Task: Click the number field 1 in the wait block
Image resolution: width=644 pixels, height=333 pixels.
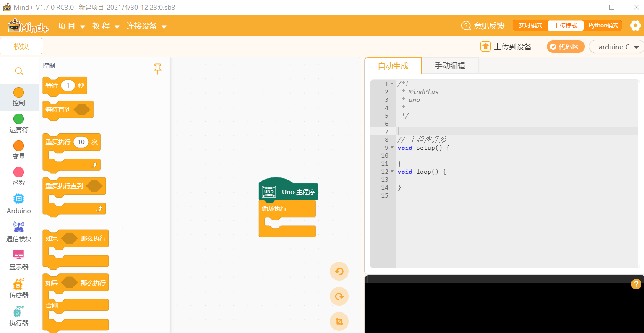Action: [x=68, y=86]
